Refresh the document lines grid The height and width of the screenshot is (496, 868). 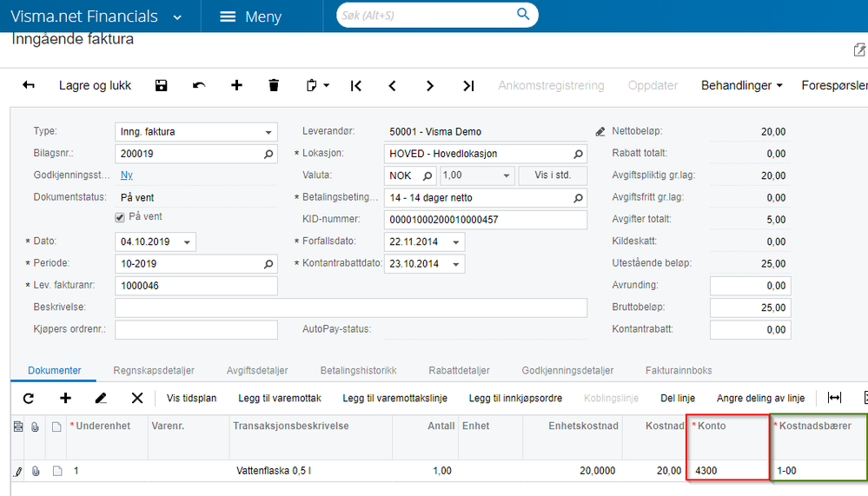click(28, 398)
